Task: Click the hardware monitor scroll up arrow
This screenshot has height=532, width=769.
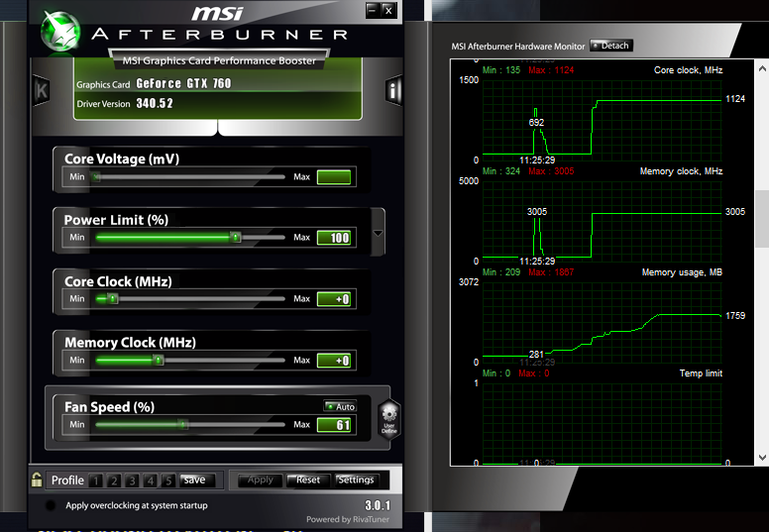Action: point(762,69)
